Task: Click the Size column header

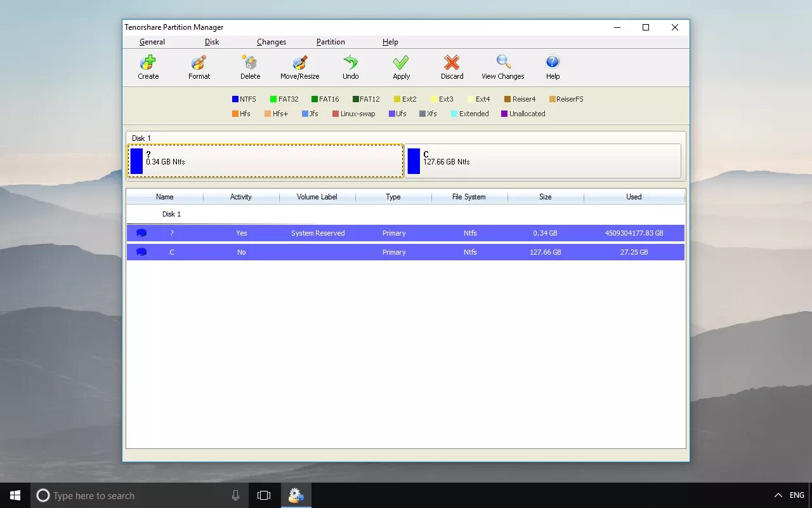Action: [546, 197]
